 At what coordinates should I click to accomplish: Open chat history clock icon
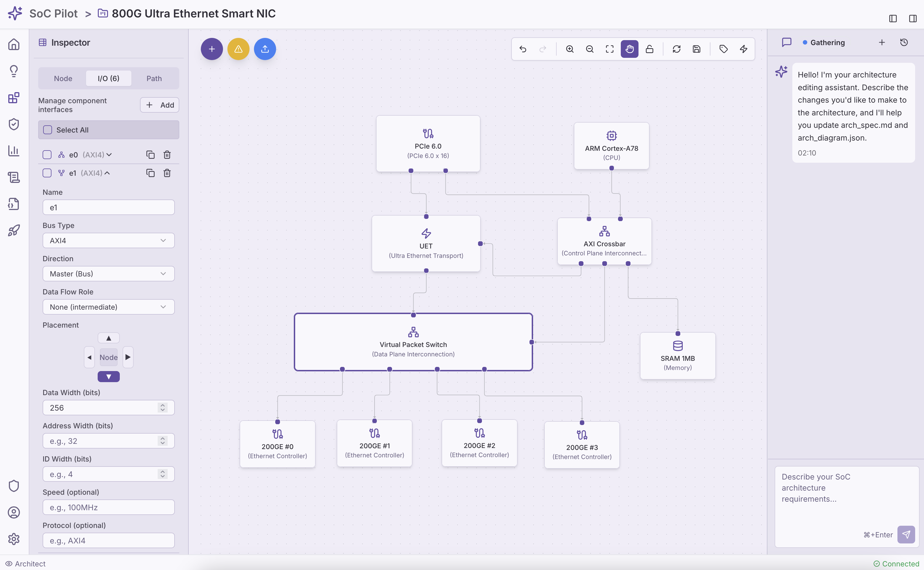click(904, 42)
